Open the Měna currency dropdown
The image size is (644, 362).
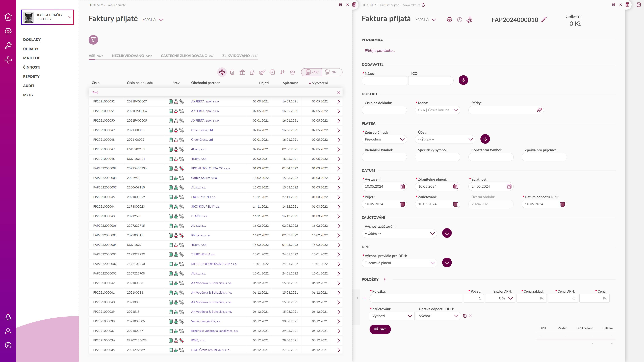437,110
